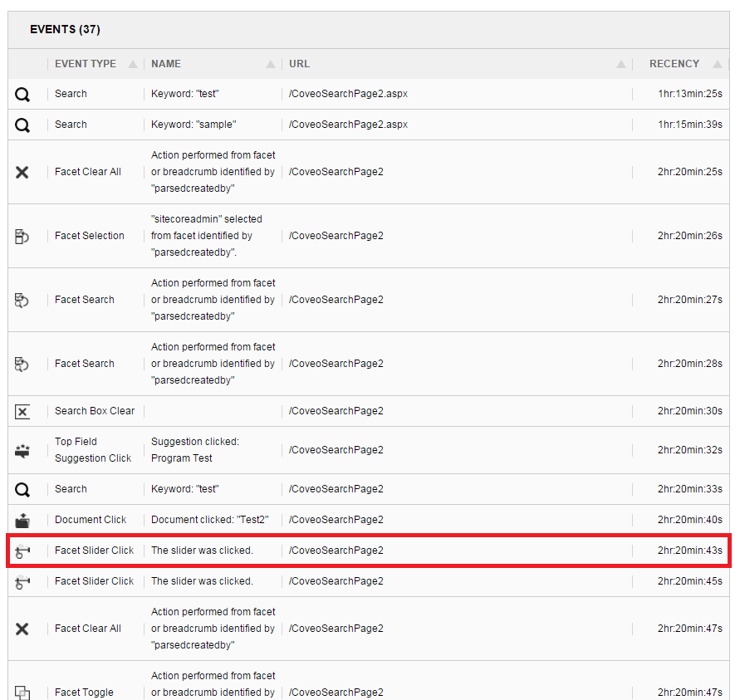Click the NAME column sort arrow
The height and width of the screenshot is (700, 740).
270,63
